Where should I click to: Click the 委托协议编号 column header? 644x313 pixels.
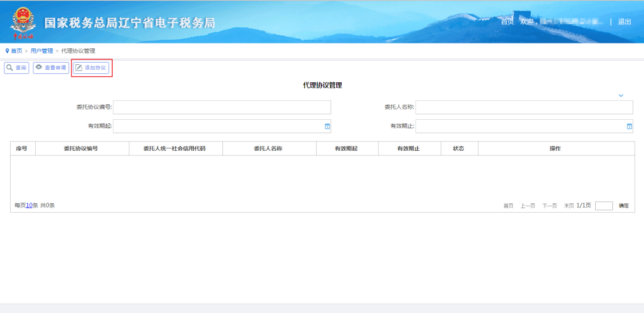(81, 148)
